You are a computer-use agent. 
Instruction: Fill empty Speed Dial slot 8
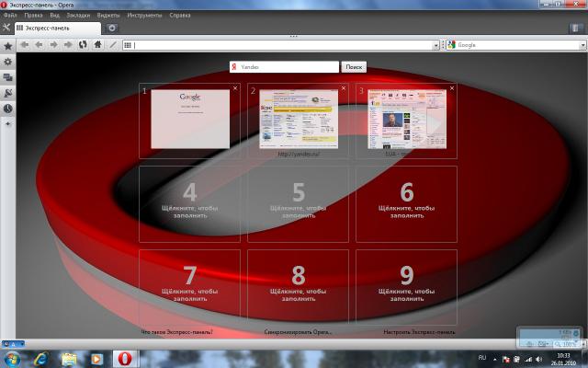tap(298, 287)
